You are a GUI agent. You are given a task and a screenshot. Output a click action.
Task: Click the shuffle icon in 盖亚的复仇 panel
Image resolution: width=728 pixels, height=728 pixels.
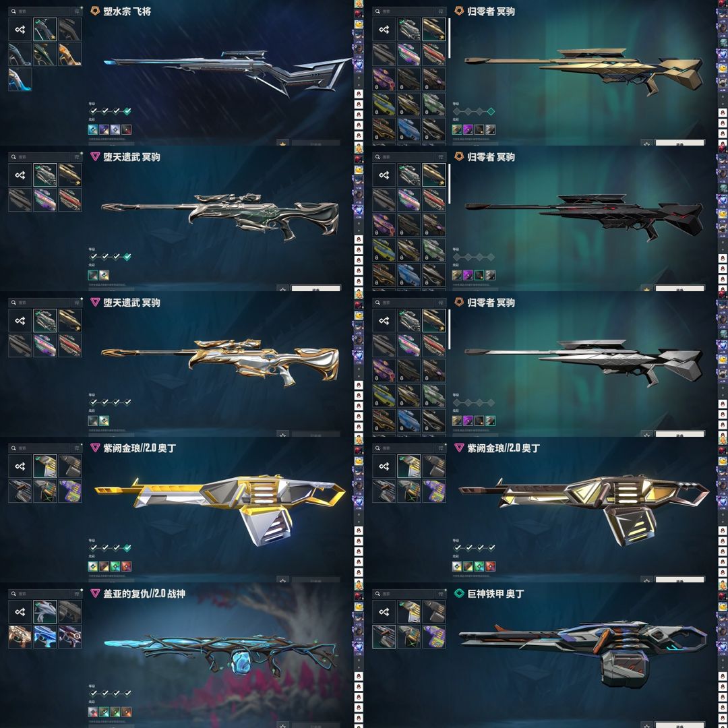pyautogui.click(x=20, y=612)
